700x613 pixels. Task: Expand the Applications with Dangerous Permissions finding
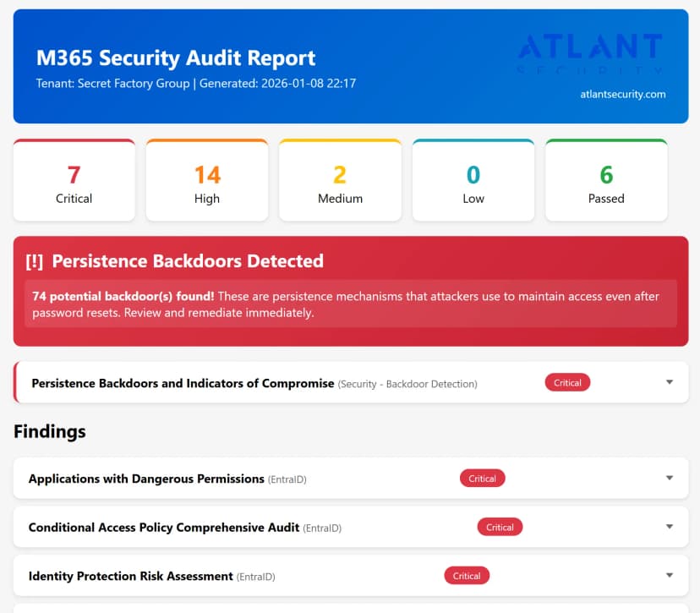pyautogui.click(x=669, y=478)
